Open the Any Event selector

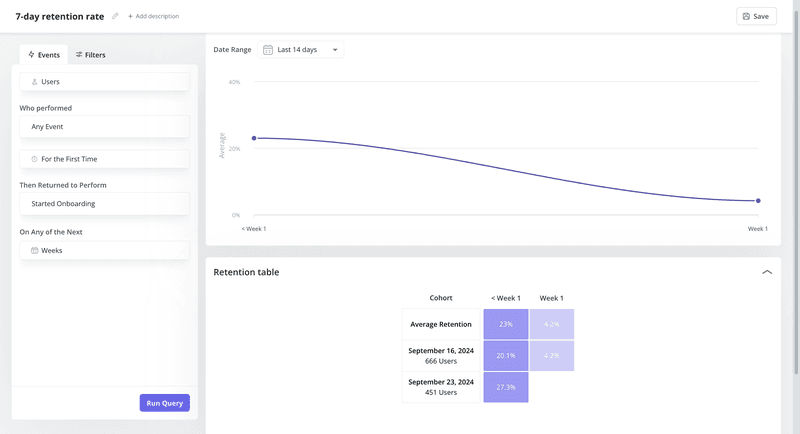click(x=104, y=127)
